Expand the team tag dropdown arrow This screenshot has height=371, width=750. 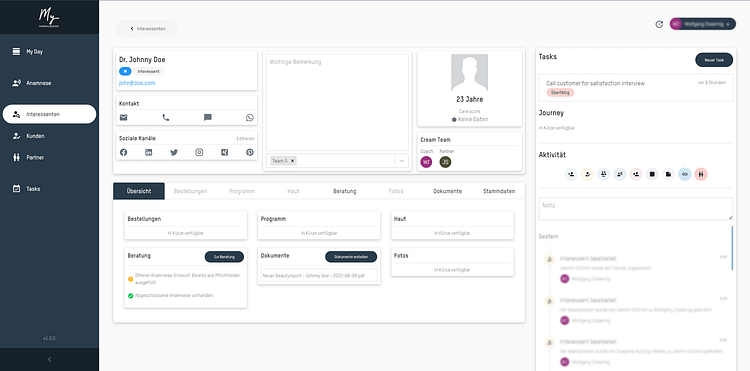[x=402, y=161]
